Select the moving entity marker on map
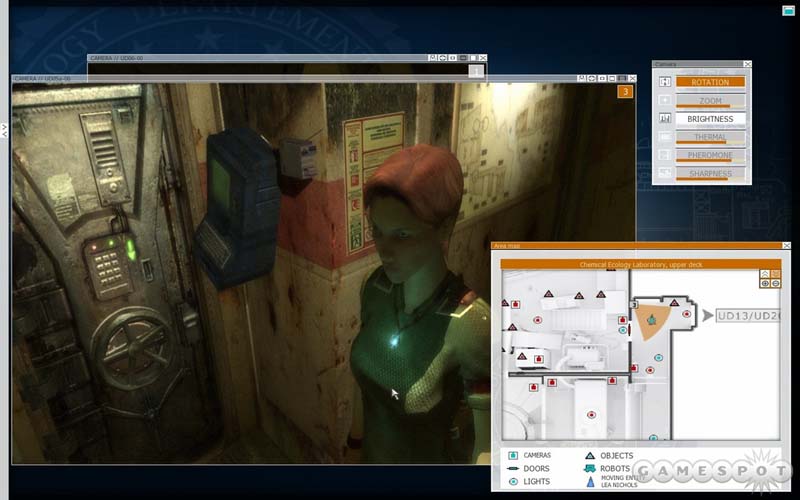The height and width of the screenshot is (500, 800). click(x=652, y=320)
